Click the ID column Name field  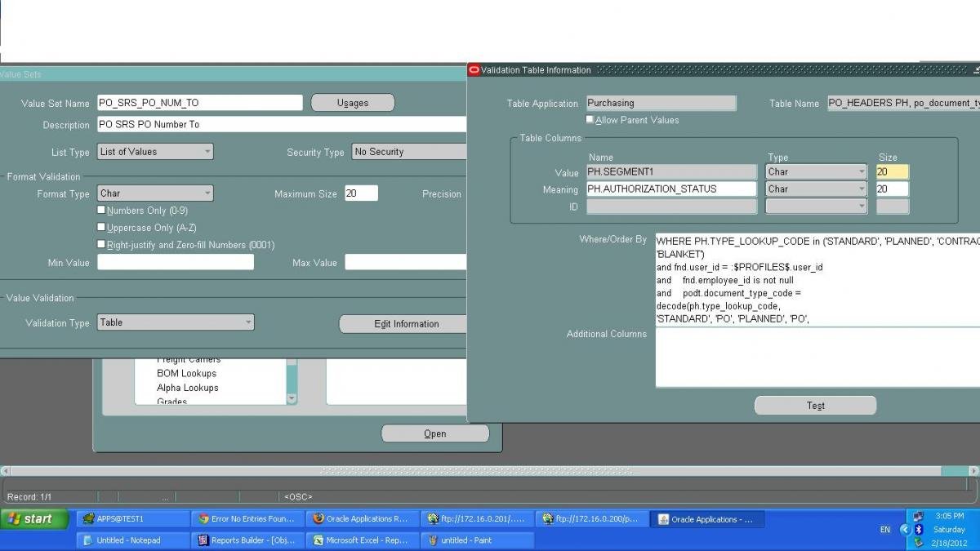671,207
